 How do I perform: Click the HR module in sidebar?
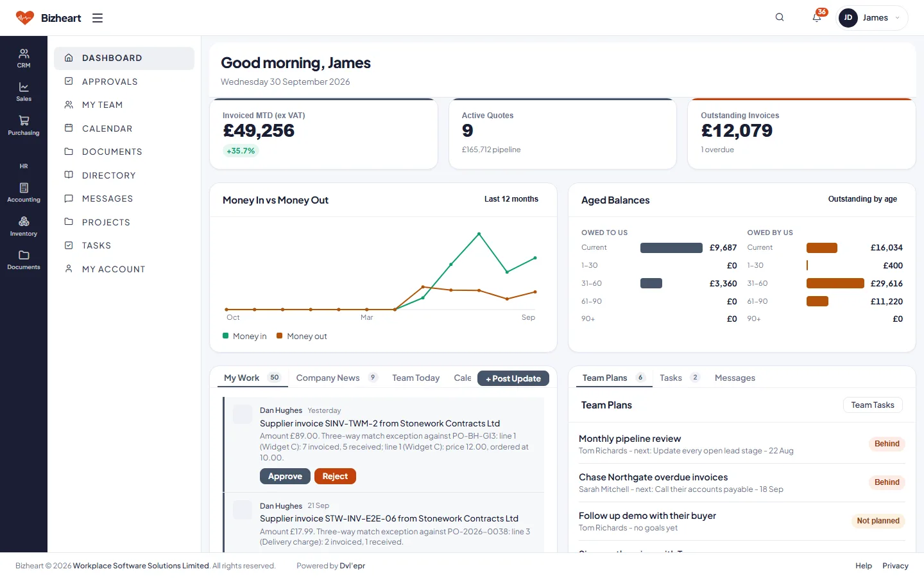click(24, 166)
